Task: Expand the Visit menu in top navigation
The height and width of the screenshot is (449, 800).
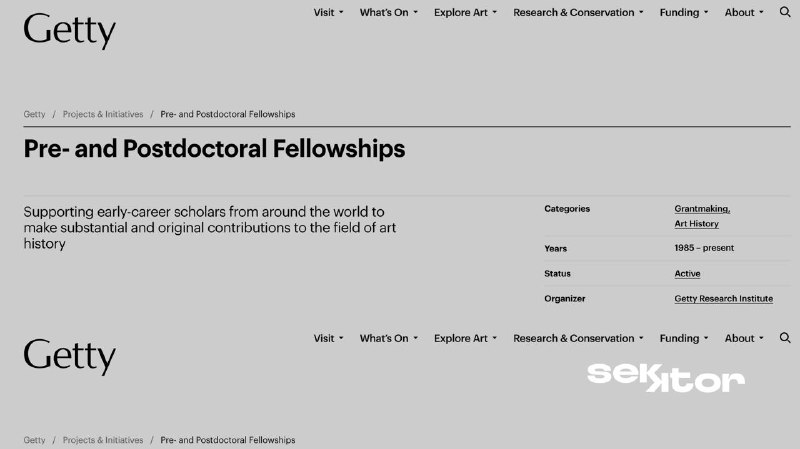Action: click(329, 12)
